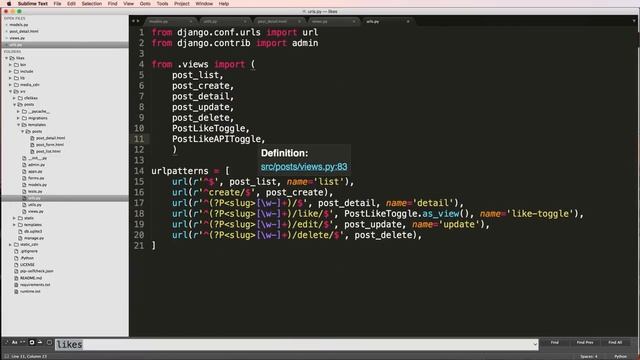Switch to the views.py tab

pyautogui.click(x=333, y=21)
